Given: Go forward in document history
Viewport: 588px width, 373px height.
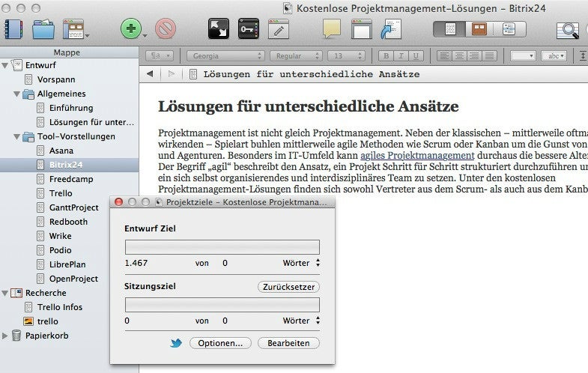Looking at the screenshot, I should [x=172, y=74].
